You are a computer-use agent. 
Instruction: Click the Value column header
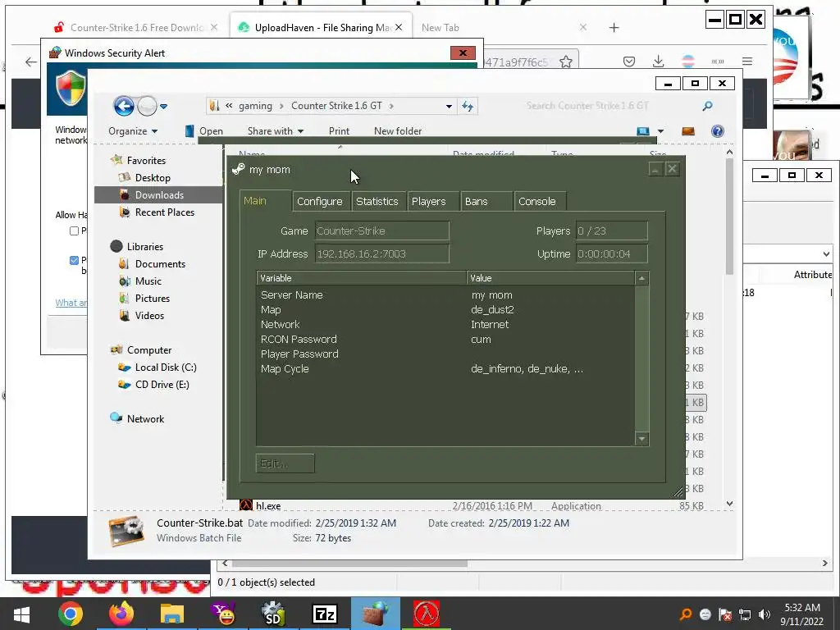(x=550, y=278)
